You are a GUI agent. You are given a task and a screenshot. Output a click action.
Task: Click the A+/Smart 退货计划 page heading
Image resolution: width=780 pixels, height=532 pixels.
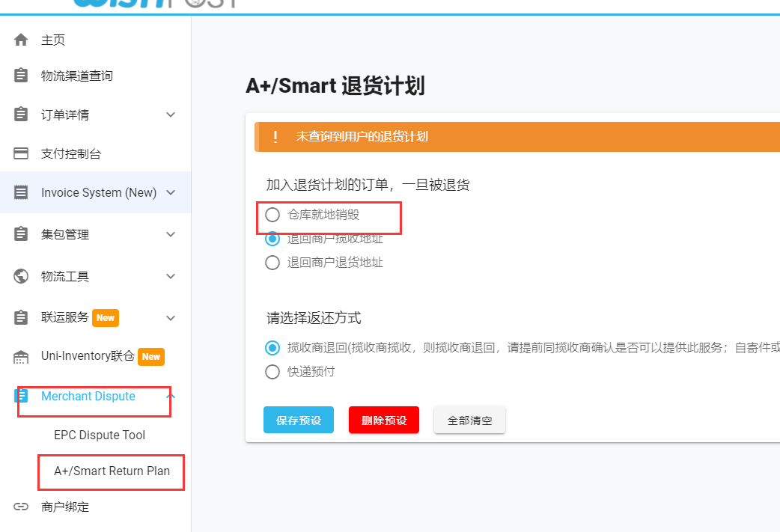tap(335, 85)
